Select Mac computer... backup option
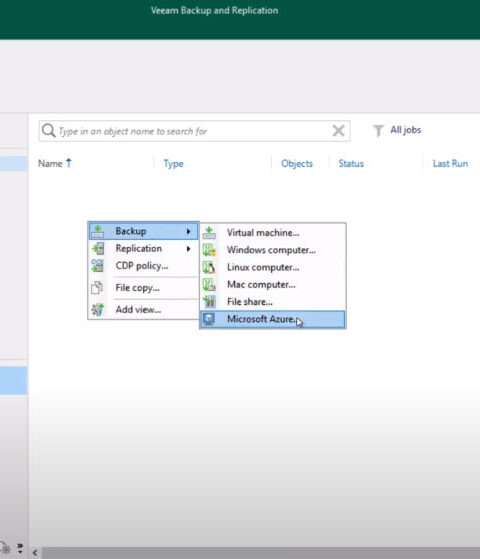 [273, 284]
